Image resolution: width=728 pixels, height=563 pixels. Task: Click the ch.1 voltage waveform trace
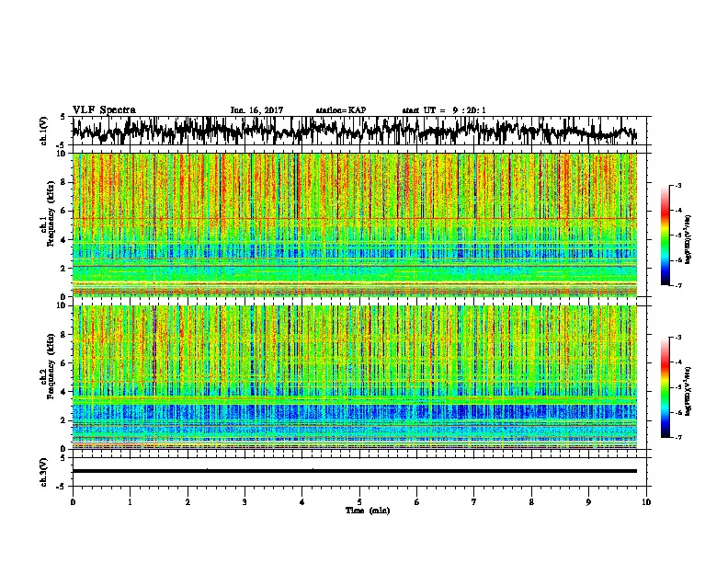pyautogui.click(x=355, y=131)
